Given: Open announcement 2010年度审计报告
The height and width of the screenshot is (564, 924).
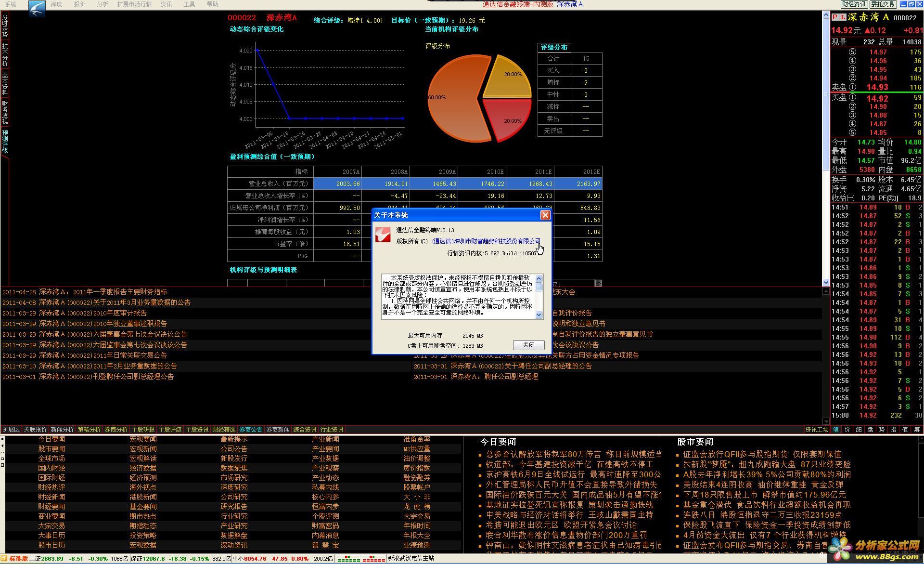Looking at the screenshot, I should pyautogui.click(x=75, y=313).
